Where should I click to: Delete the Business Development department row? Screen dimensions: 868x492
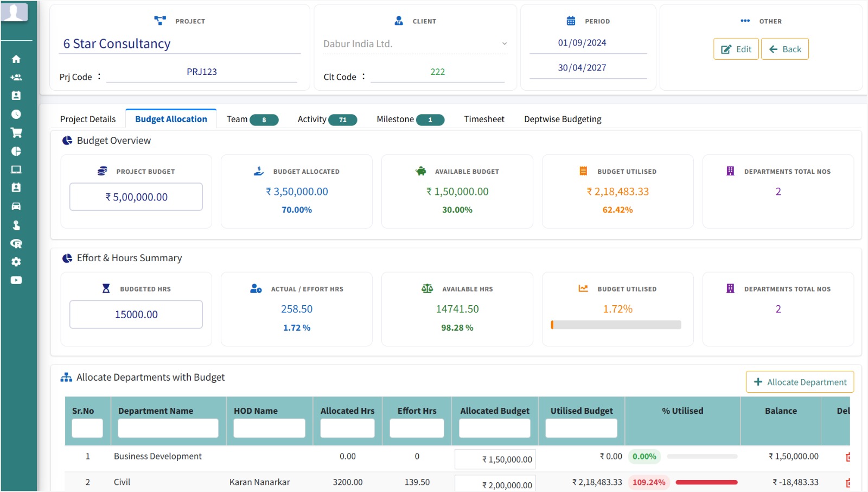coord(848,457)
